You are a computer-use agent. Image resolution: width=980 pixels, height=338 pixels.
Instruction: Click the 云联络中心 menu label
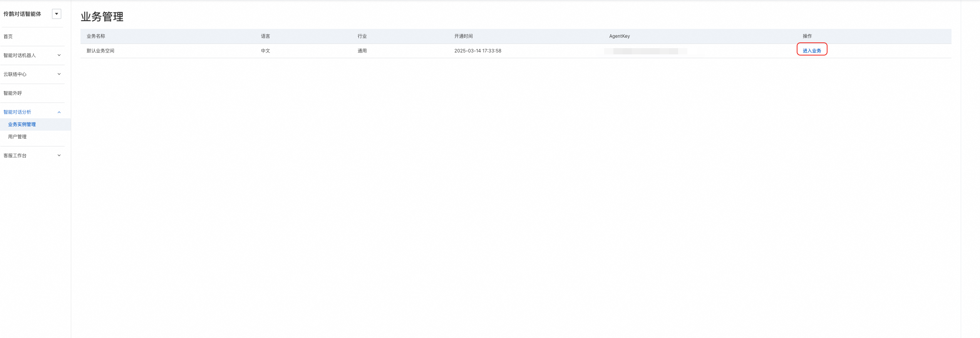pyautogui.click(x=15, y=74)
